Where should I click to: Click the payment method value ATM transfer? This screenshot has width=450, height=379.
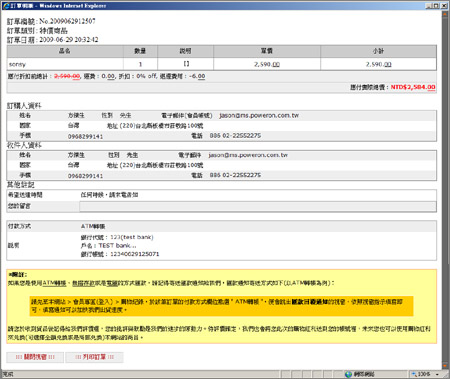click(x=93, y=226)
